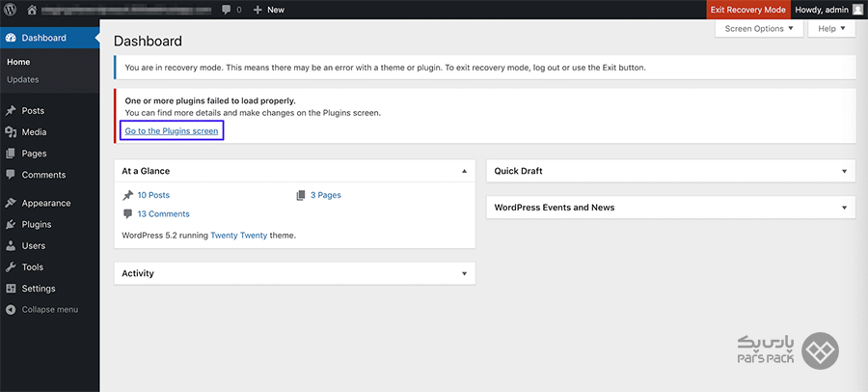
Task: Click the Activity panel title
Action: click(x=138, y=274)
